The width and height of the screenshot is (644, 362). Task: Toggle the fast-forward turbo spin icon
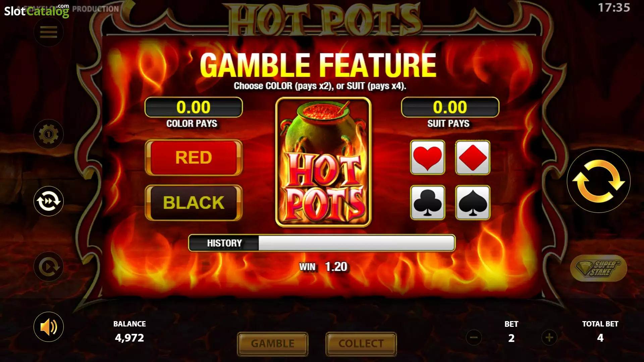click(x=49, y=201)
